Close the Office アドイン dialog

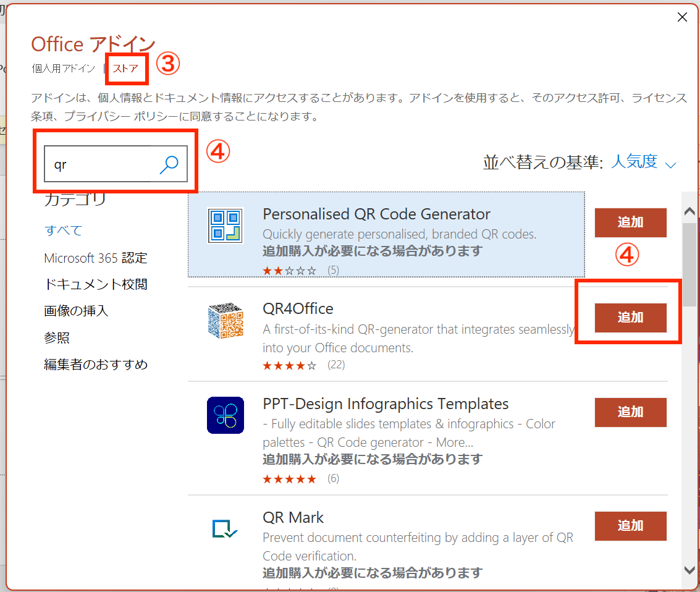pyautogui.click(x=682, y=17)
